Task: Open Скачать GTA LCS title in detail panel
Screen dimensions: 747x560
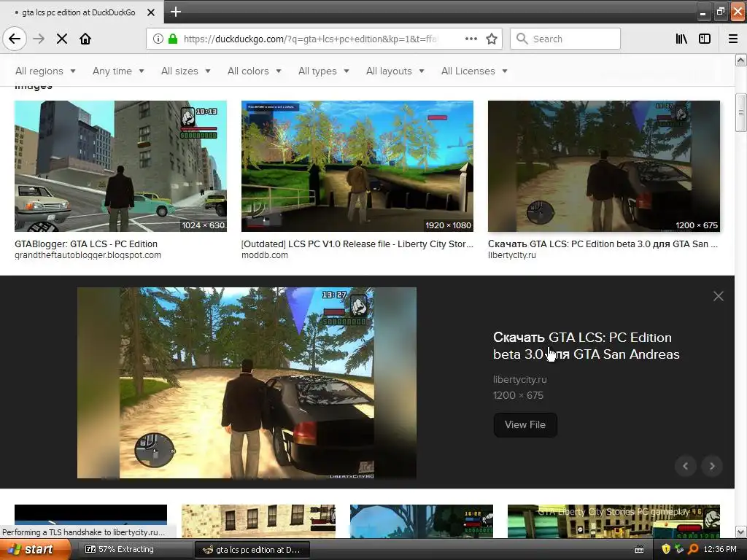Action: click(x=586, y=346)
